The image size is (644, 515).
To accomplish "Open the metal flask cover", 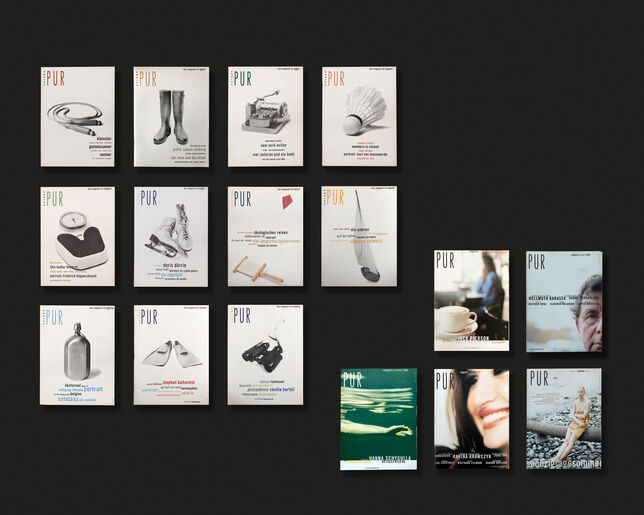I will click(77, 355).
